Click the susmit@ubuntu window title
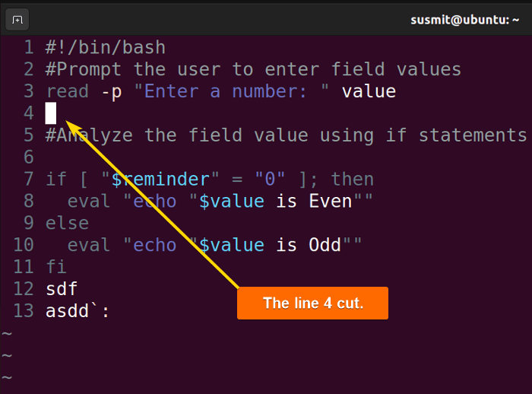This screenshot has height=394, width=532. 464,20
